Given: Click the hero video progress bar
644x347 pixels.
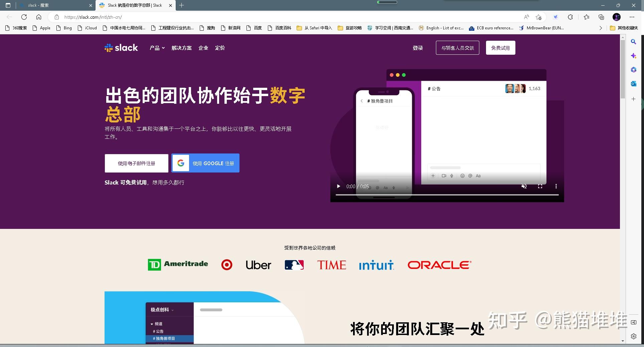Looking at the screenshot, I should [447, 195].
